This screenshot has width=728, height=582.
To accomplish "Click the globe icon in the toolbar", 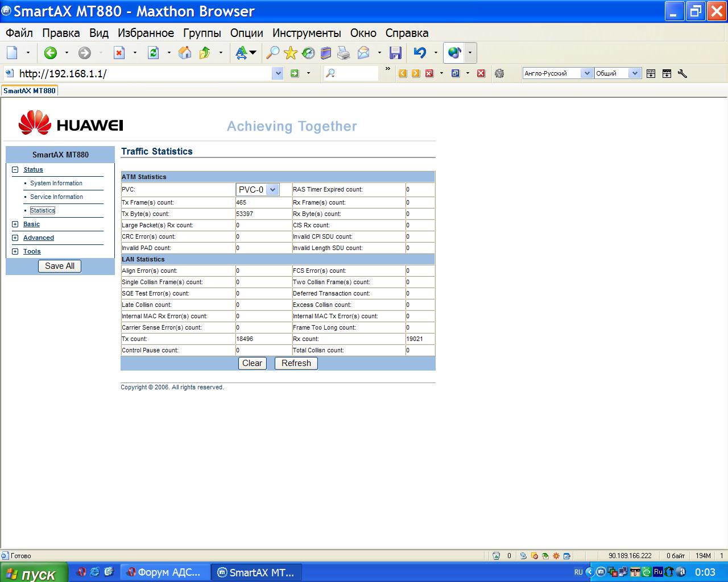I will coord(454,53).
